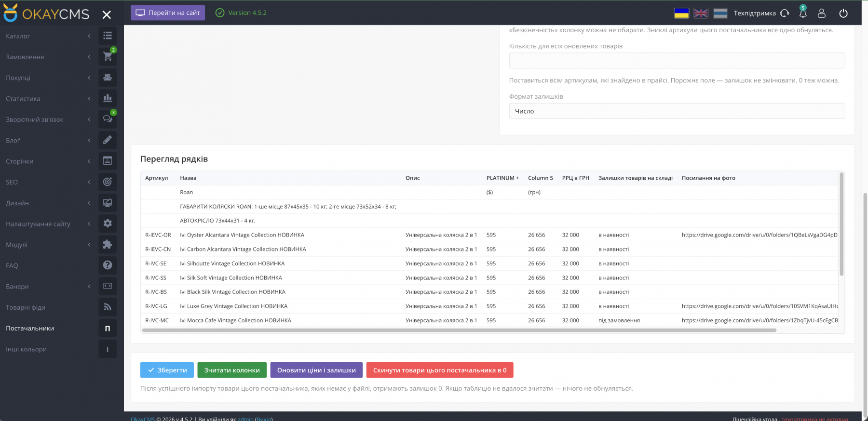
Task: Open the Інші кольори letter I icon
Action: tap(108, 349)
